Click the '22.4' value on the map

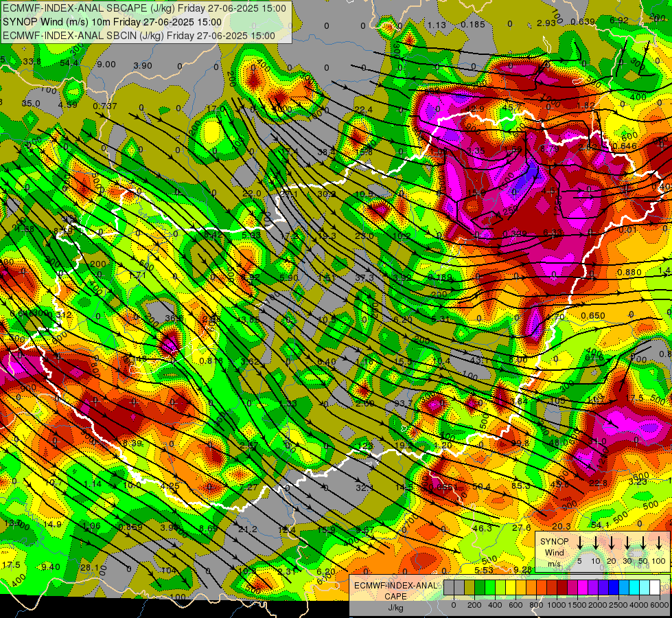click(x=363, y=111)
